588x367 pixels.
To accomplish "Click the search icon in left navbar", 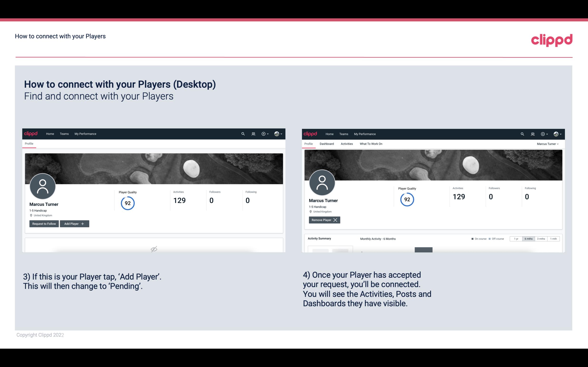I will pos(243,133).
